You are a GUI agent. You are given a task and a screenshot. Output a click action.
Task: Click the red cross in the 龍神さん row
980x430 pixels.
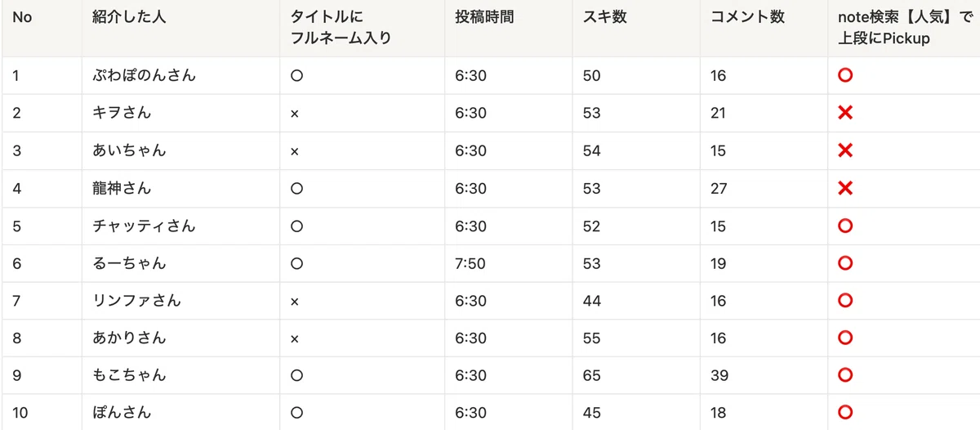845,188
